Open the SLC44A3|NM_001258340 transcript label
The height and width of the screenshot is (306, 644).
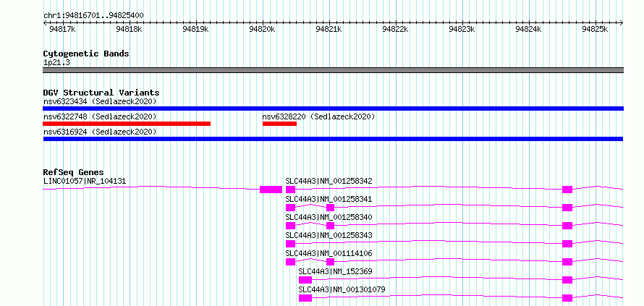point(329,217)
